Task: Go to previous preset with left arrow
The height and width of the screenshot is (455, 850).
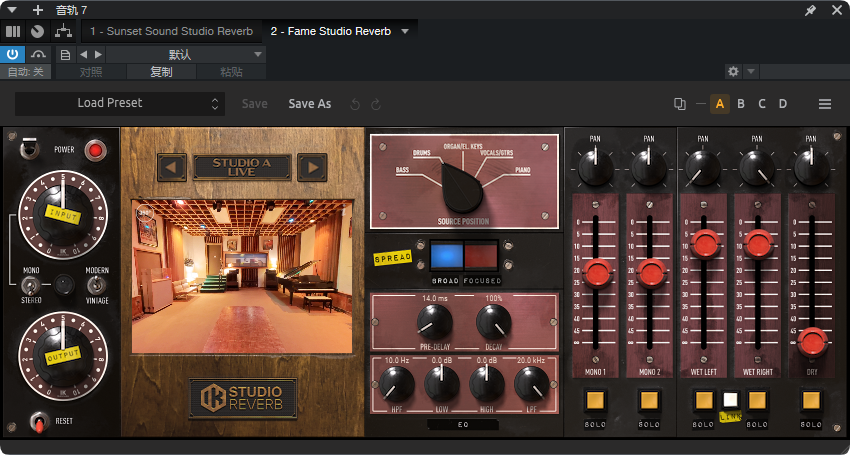Action: click(83, 55)
